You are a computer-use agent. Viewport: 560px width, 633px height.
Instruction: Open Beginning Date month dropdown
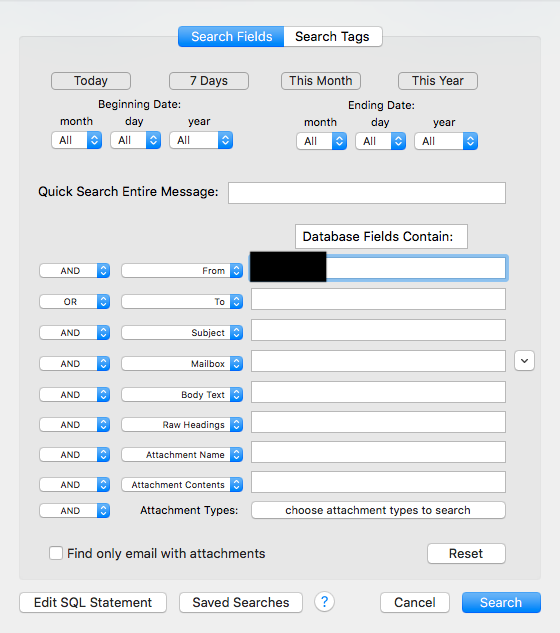point(76,140)
